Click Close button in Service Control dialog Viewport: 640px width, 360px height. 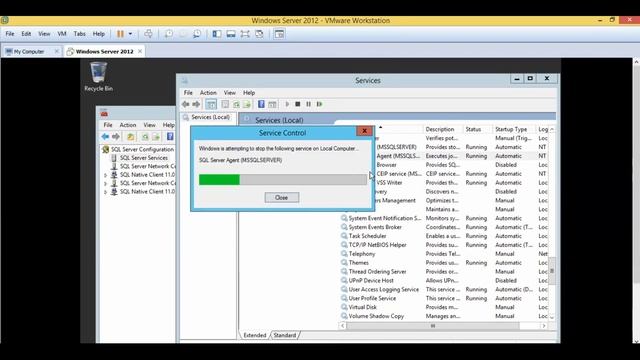point(282,198)
